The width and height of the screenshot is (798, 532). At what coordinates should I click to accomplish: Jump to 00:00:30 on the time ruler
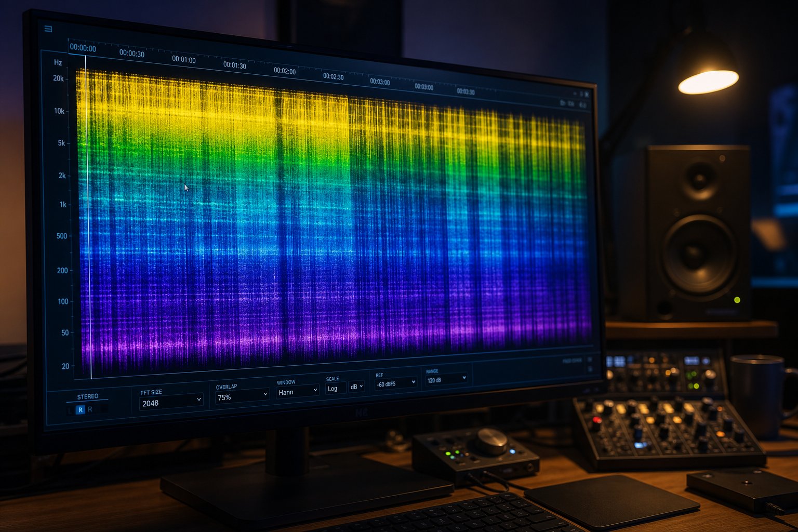(132, 53)
